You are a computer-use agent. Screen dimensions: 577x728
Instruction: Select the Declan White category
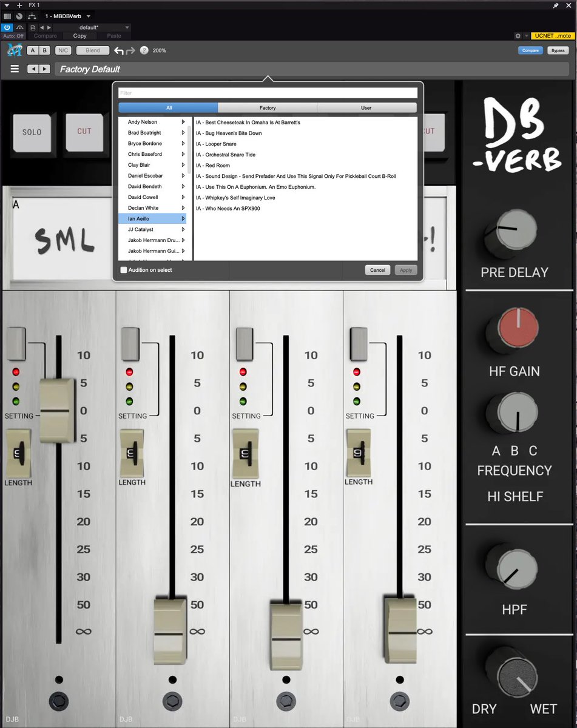tap(152, 208)
